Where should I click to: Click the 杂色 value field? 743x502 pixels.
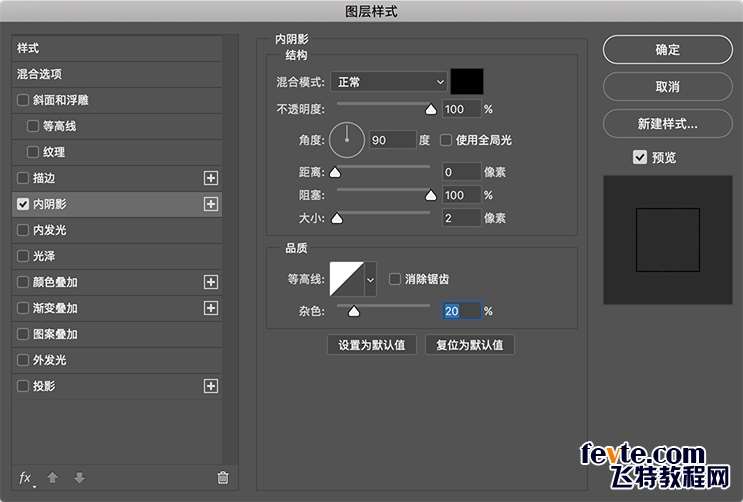click(x=461, y=311)
